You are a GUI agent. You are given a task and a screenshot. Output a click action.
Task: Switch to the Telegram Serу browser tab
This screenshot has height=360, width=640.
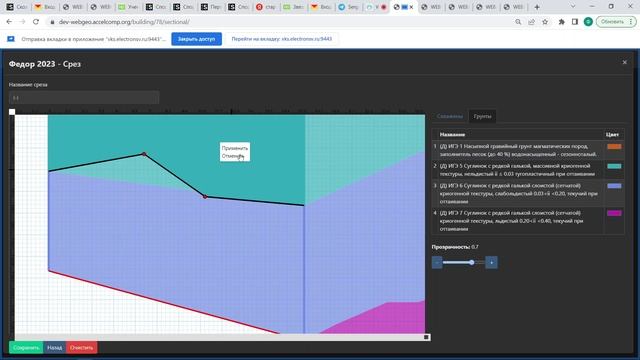point(349,7)
